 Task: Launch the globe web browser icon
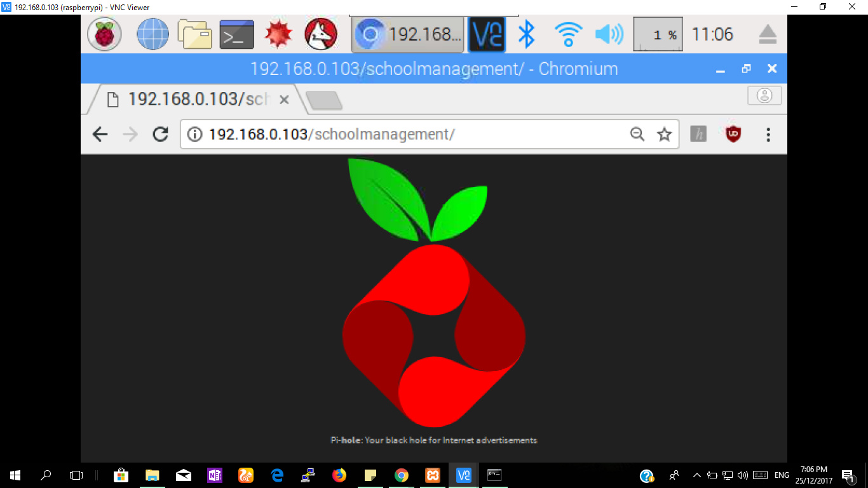pyautogui.click(x=153, y=34)
